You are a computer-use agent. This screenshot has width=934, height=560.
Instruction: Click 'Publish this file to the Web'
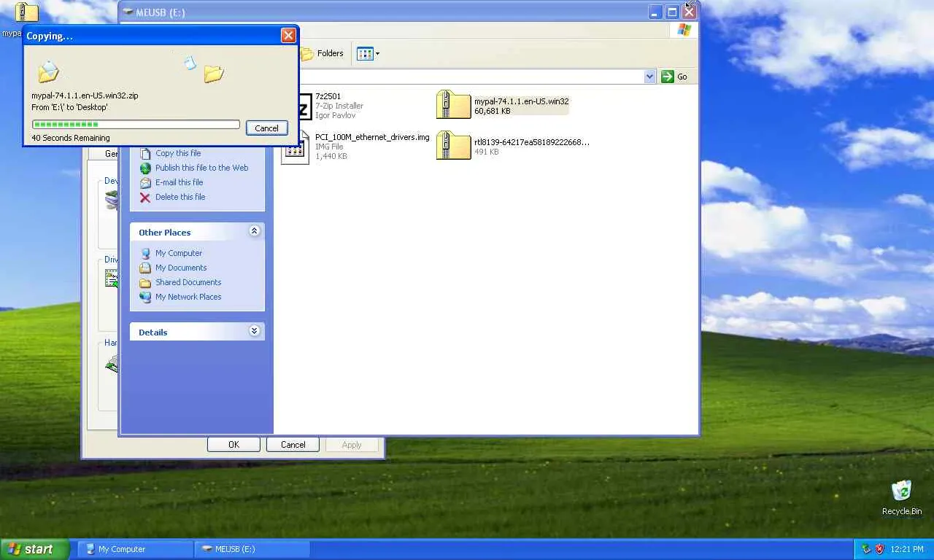click(201, 168)
